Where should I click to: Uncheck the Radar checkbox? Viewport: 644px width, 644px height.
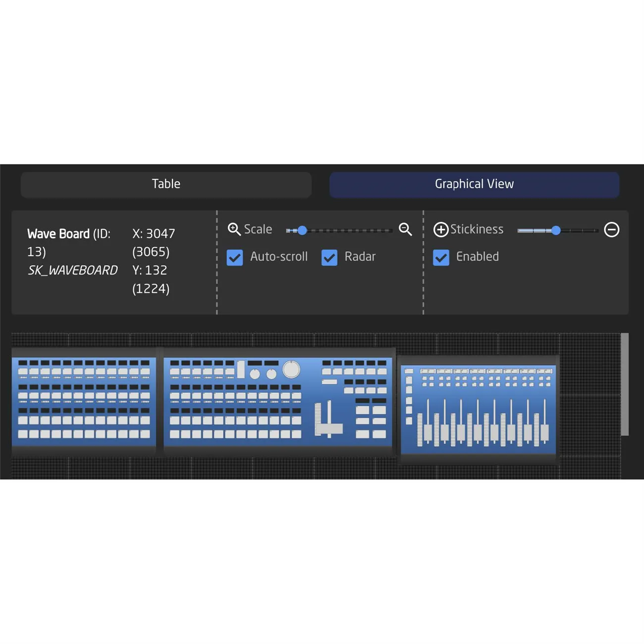coord(329,257)
